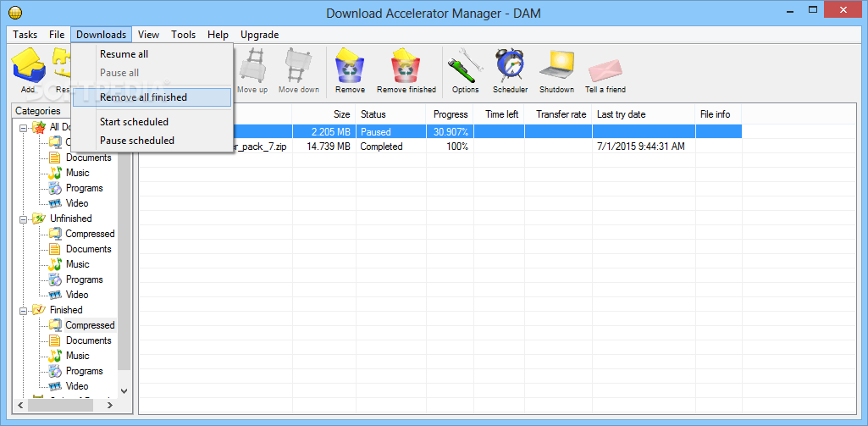
Task: Click the 2.205 MB size cell
Action: click(x=323, y=132)
